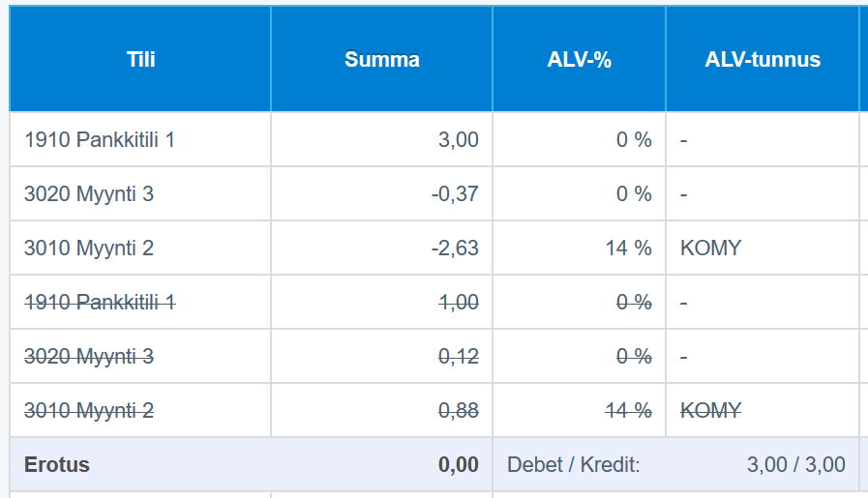Open the non-struck 3010 Myynti 2 entry
This screenshot has width=868, height=498.
[89, 249]
